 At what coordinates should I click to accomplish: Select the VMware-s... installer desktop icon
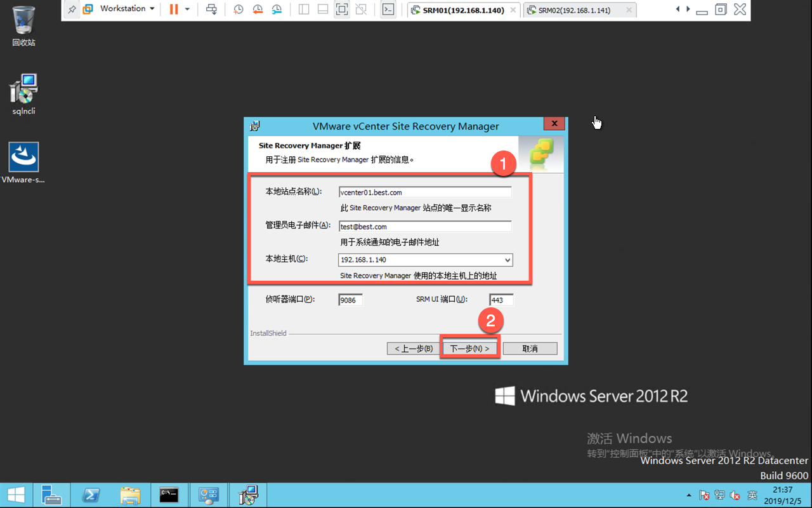tap(23, 163)
